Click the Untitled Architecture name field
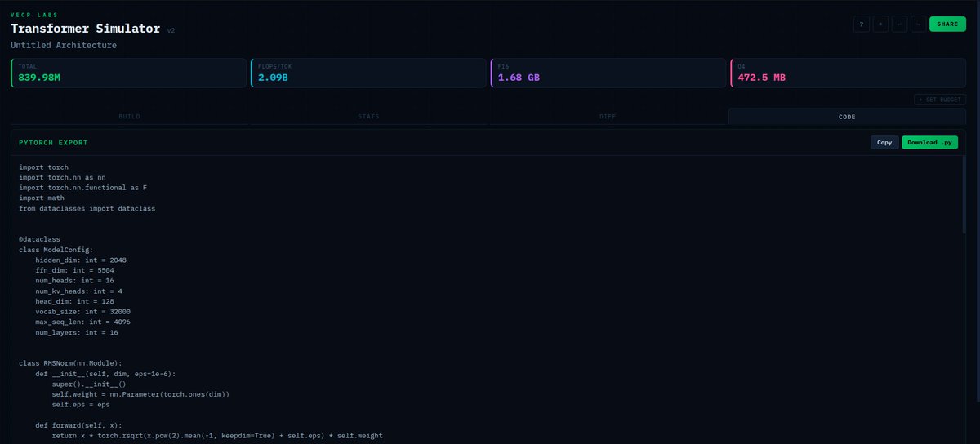This screenshot has width=980, height=444. pyautogui.click(x=64, y=45)
